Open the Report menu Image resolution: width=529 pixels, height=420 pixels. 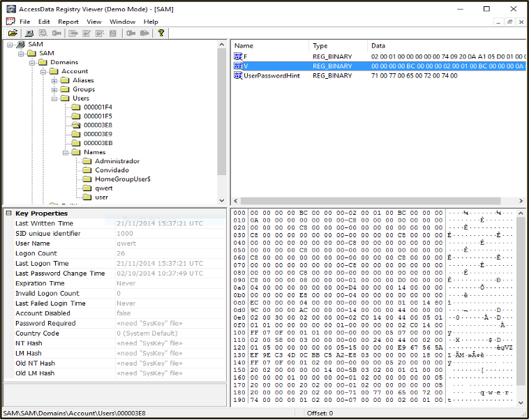point(68,22)
